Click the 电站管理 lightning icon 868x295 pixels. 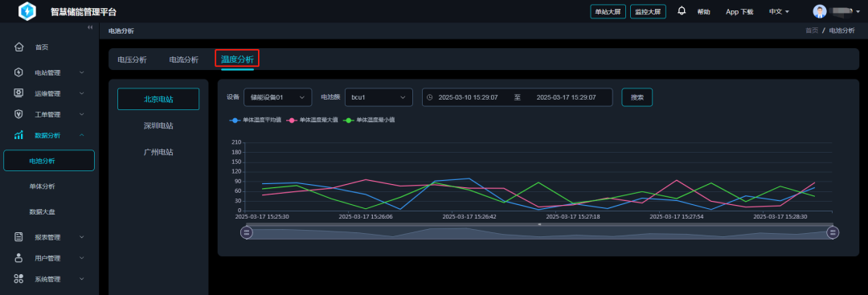tap(18, 72)
